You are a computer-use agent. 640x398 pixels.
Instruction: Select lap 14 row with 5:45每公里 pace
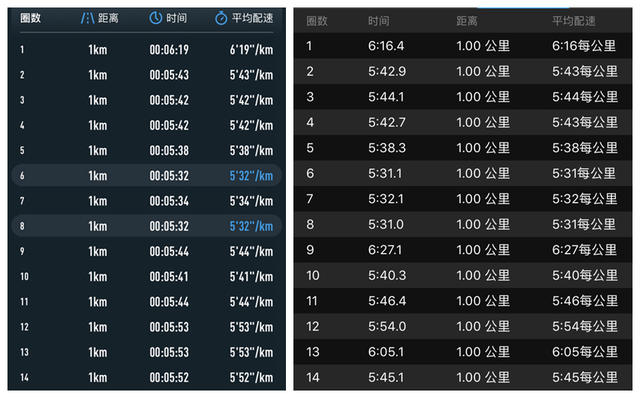click(463, 377)
